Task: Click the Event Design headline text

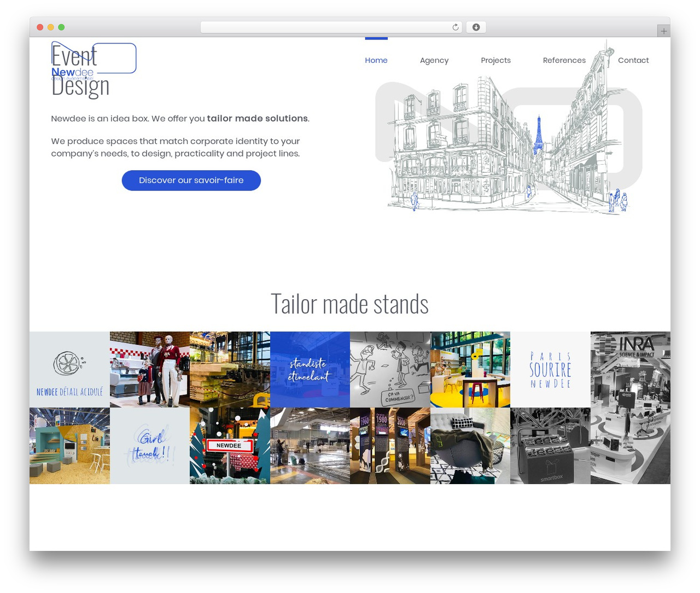Action: (80, 71)
